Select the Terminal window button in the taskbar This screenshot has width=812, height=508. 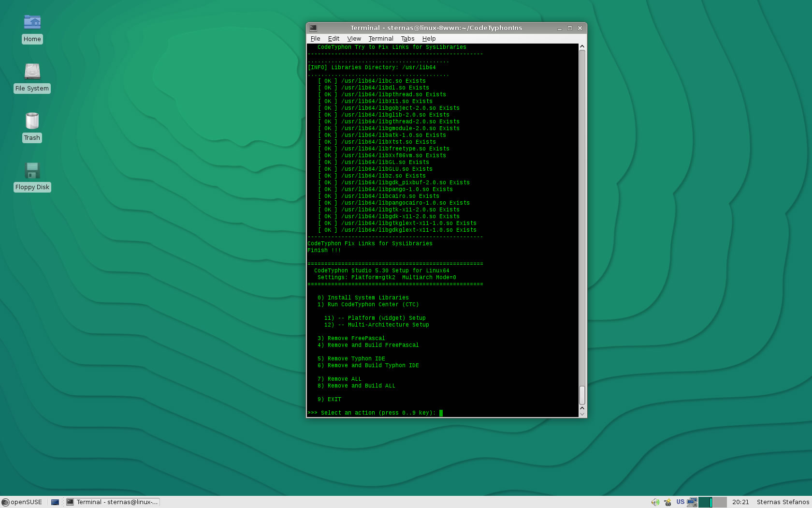click(113, 502)
